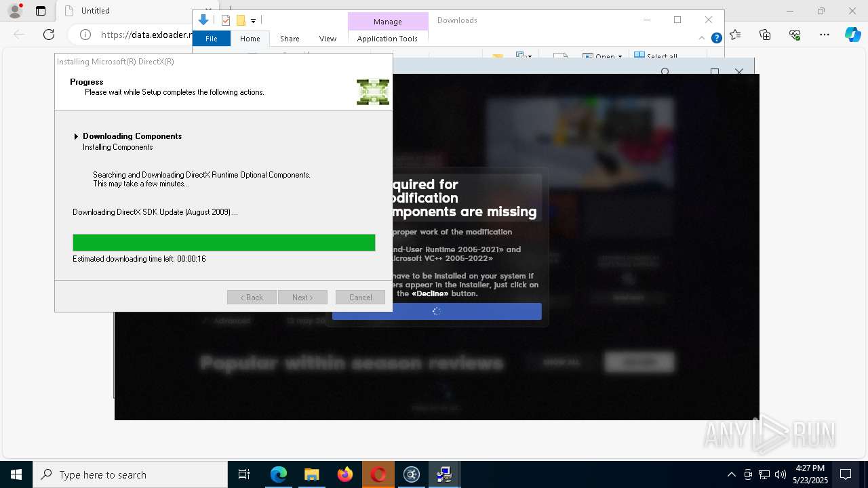
Task: Open Edge Favorites star icon
Action: [736, 35]
